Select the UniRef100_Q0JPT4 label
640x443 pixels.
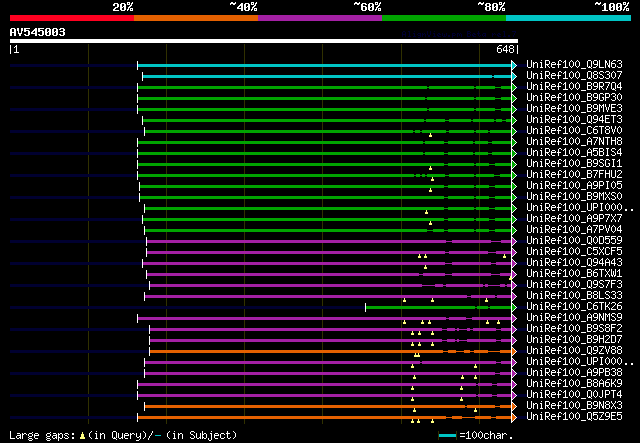pyautogui.click(x=574, y=395)
